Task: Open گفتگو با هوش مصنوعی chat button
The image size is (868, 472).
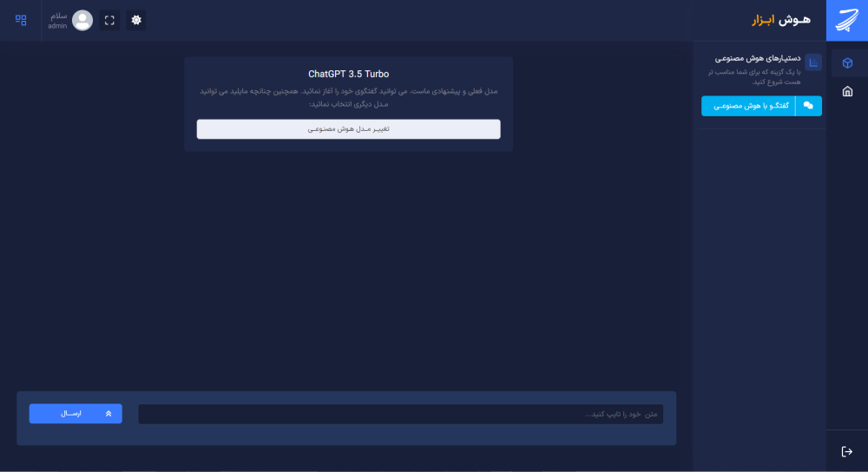Action: [x=762, y=106]
